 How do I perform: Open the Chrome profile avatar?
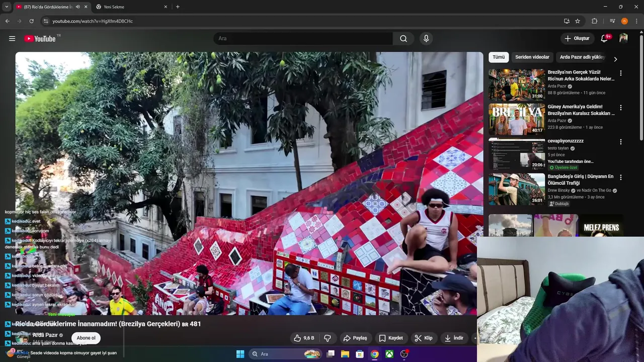click(624, 21)
